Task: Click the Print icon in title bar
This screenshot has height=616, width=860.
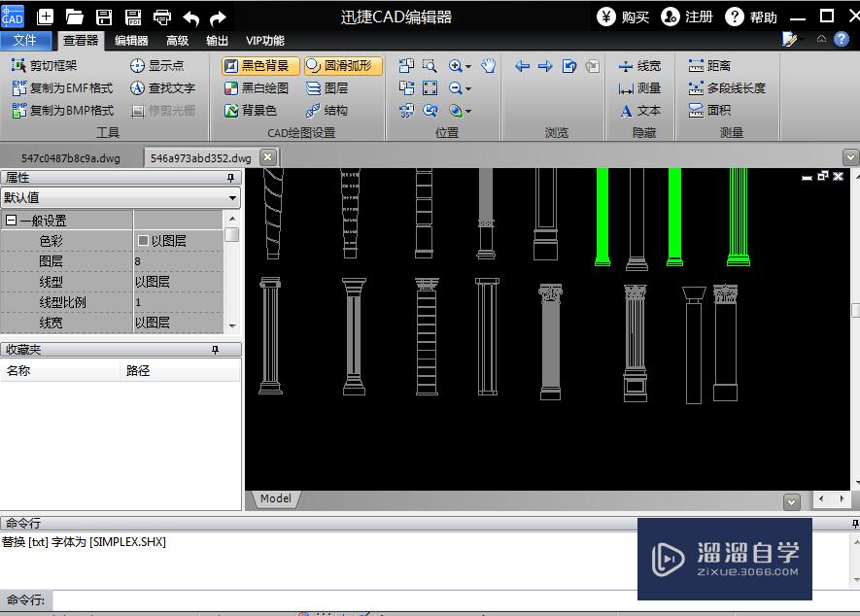Action: click(x=162, y=17)
